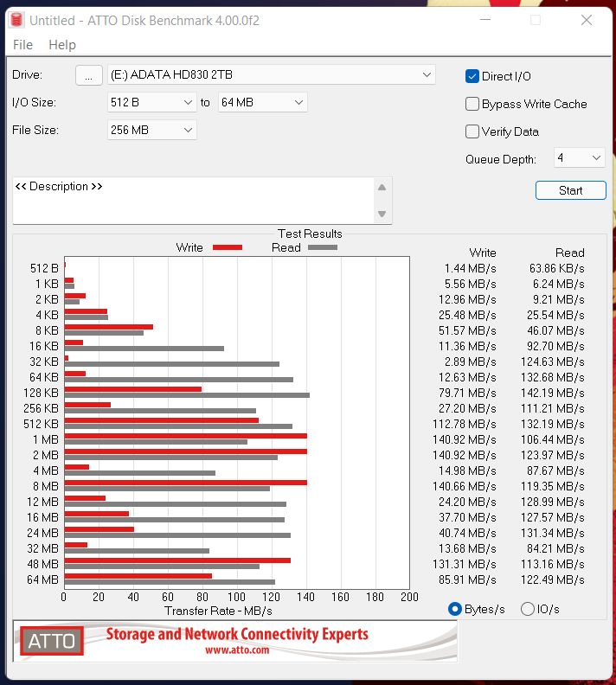Enable Bypass Write Cache checkbox
The width and height of the screenshot is (616, 685).
coord(472,104)
